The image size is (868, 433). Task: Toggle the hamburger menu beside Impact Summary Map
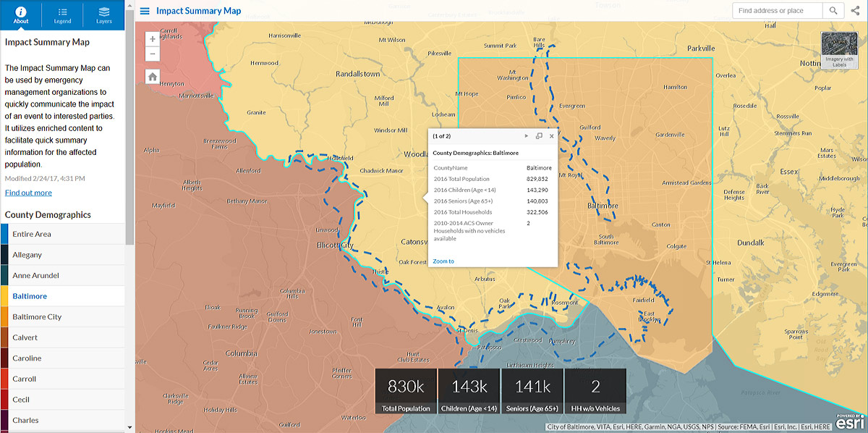[x=145, y=11]
